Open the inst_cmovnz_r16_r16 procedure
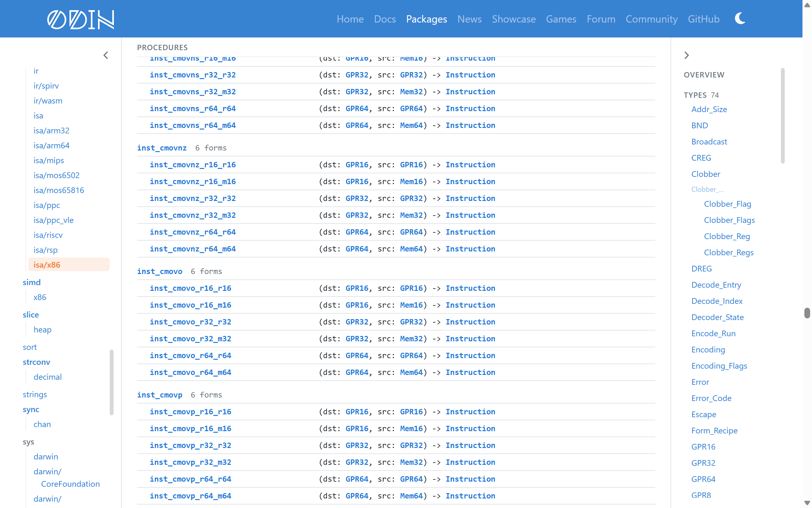The image size is (812, 508). click(193, 165)
